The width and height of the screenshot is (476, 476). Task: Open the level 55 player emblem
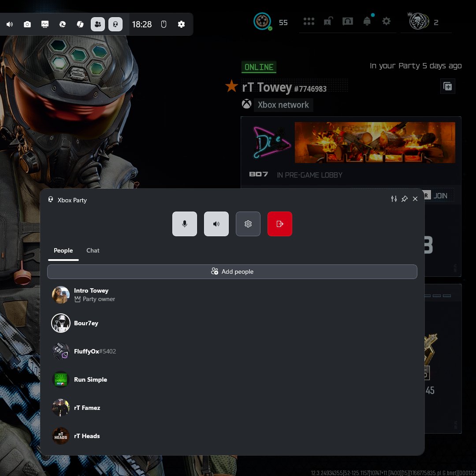tap(262, 21)
